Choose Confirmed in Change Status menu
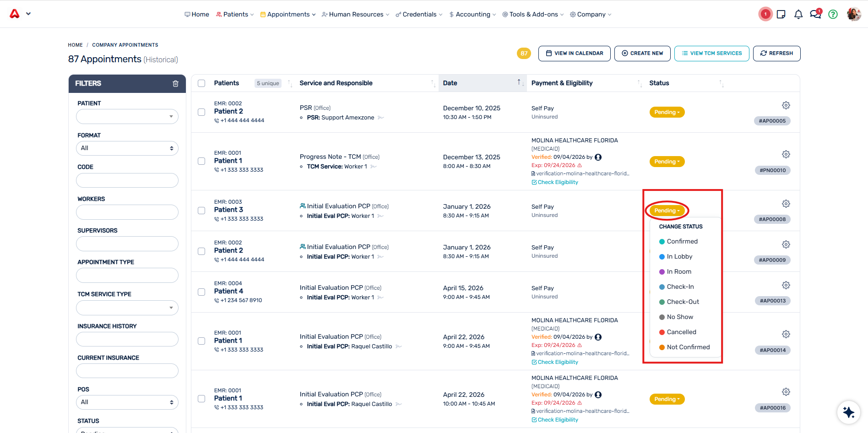This screenshot has width=868, height=433. pyautogui.click(x=682, y=241)
